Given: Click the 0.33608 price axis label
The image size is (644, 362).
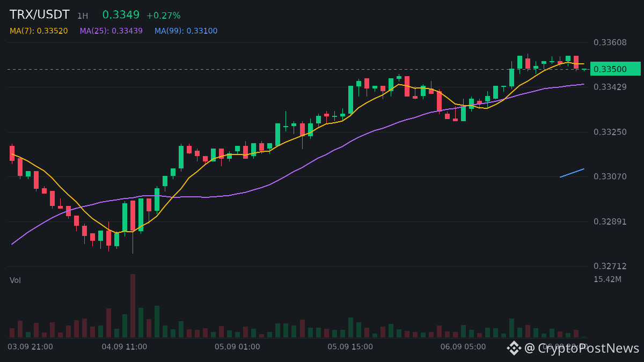Looking at the screenshot, I should pyautogui.click(x=610, y=42).
